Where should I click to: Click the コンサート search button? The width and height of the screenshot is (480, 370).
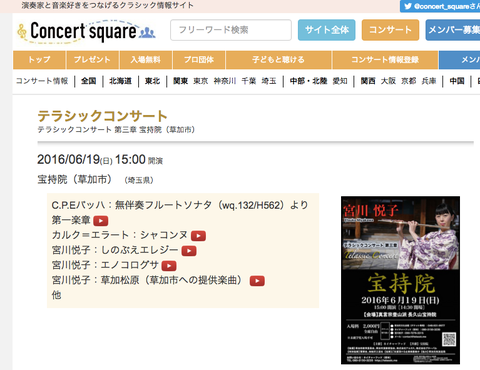[390, 30]
